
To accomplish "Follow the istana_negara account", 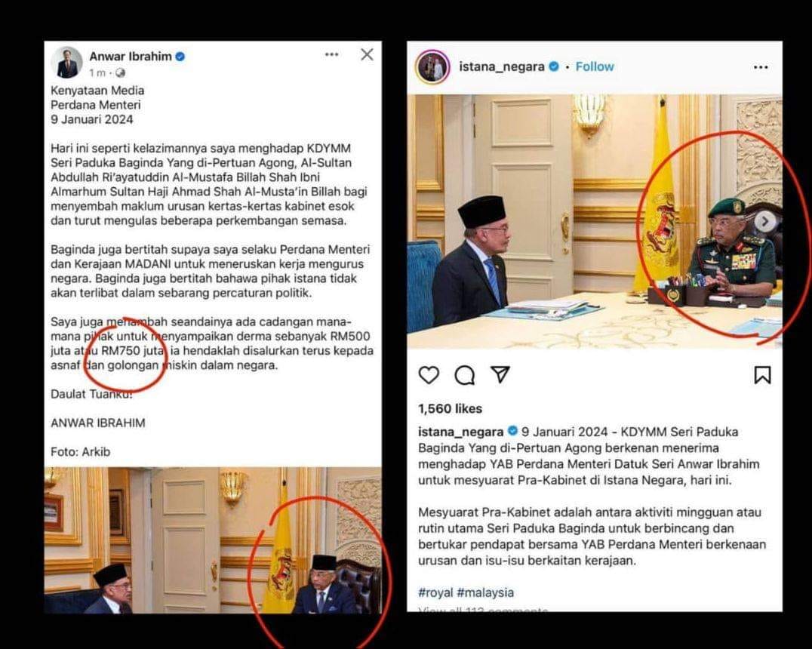I will click(x=595, y=67).
